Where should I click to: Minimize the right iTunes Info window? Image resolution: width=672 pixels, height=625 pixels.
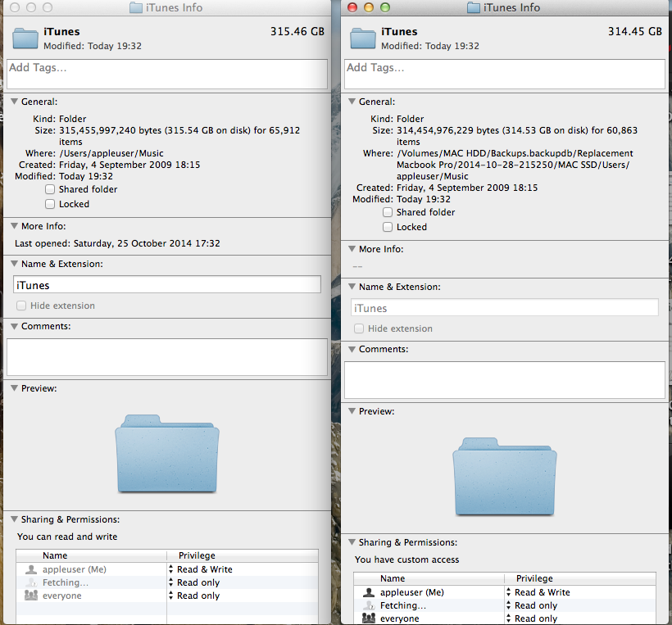tap(369, 7)
